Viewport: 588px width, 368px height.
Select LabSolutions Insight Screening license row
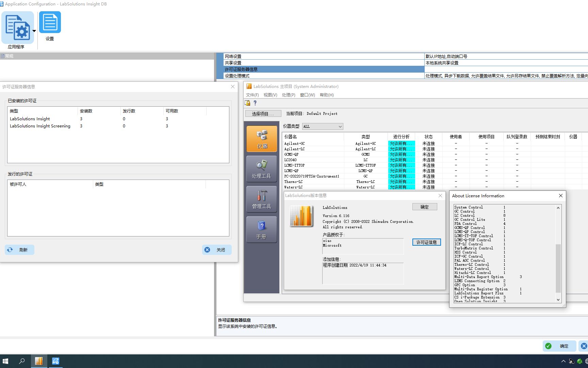pos(118,126)
